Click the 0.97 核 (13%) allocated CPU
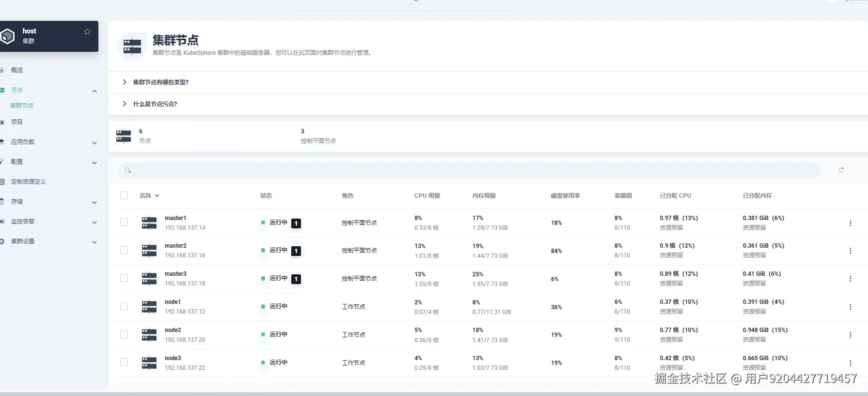Screen dimensions: 868x396 point(679,218)
